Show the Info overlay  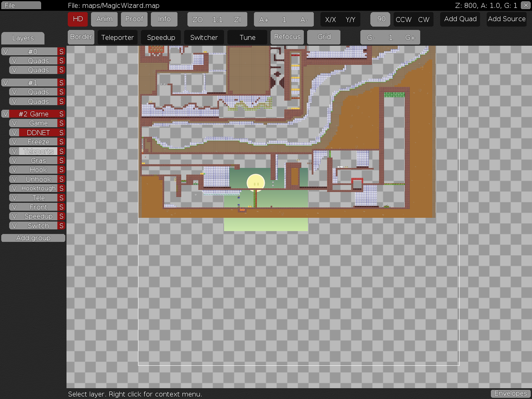tap(164, 19)
